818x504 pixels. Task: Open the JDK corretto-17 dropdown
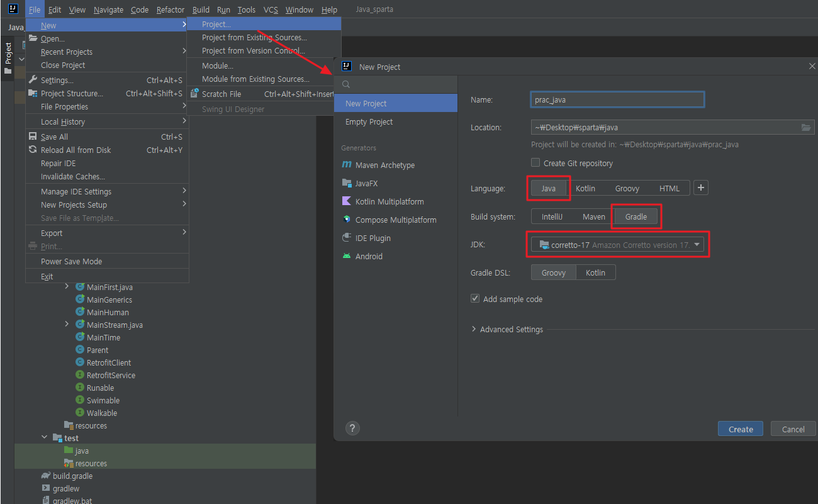click(x=618, y=245)
